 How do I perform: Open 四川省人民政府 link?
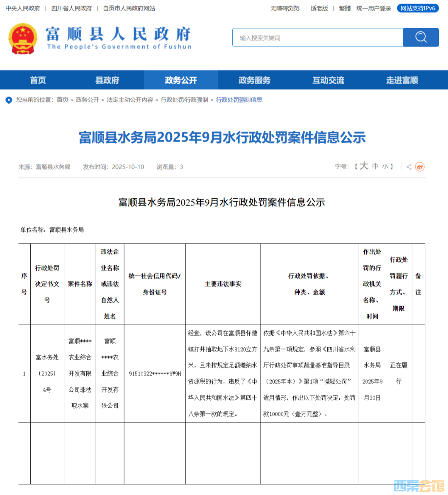[71, 8]
